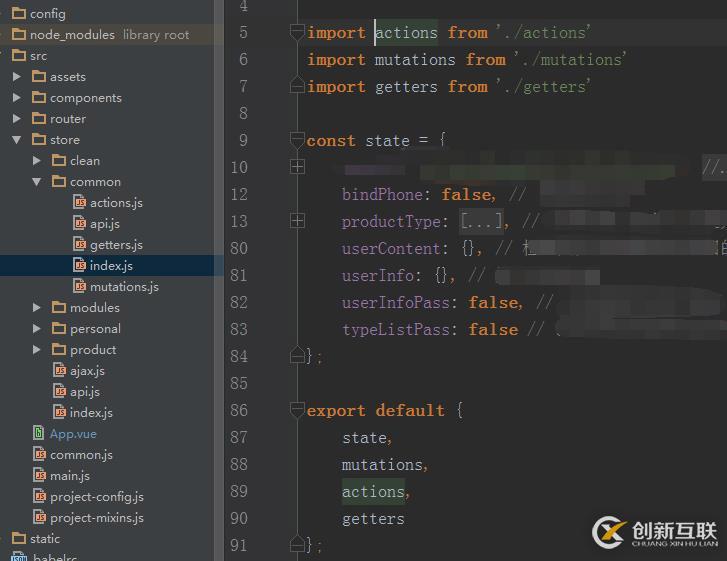Expand the clean folder arrow
727x561 pixels.
(x=37, y=160)
